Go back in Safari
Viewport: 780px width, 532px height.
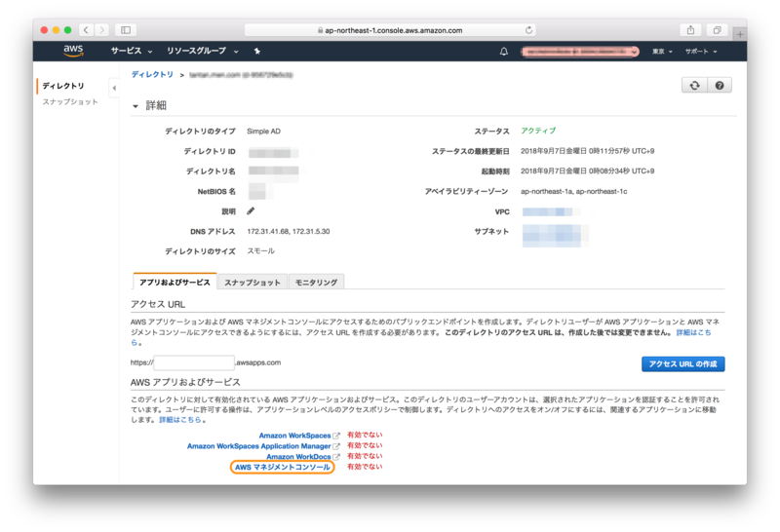point(86,30)
